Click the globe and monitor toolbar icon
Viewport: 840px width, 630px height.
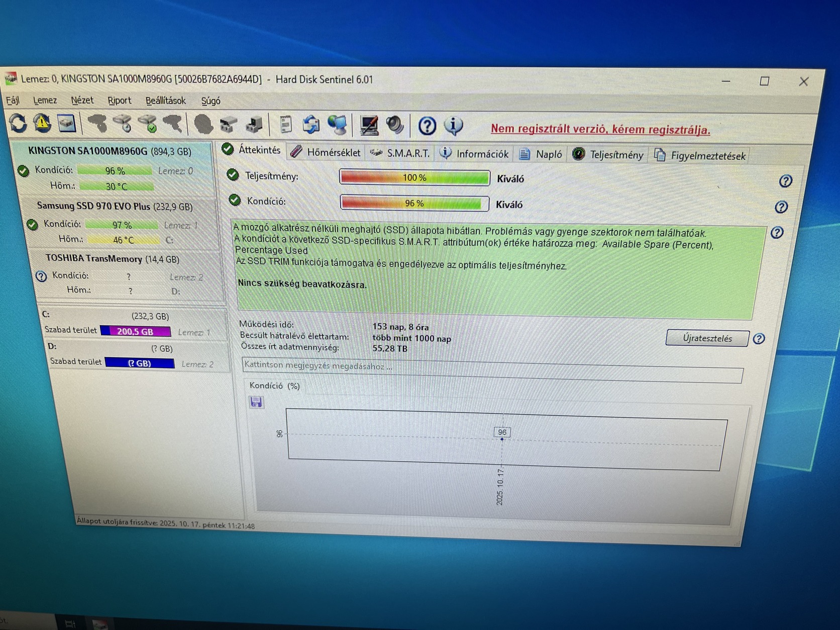pyautogui.click(x=337, y=125)
